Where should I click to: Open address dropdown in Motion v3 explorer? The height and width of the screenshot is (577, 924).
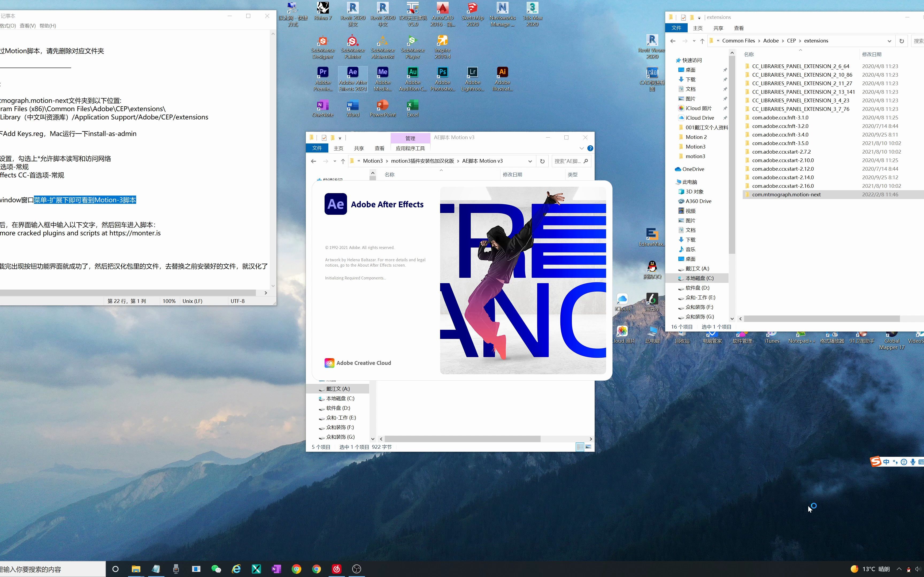[530, 161]
